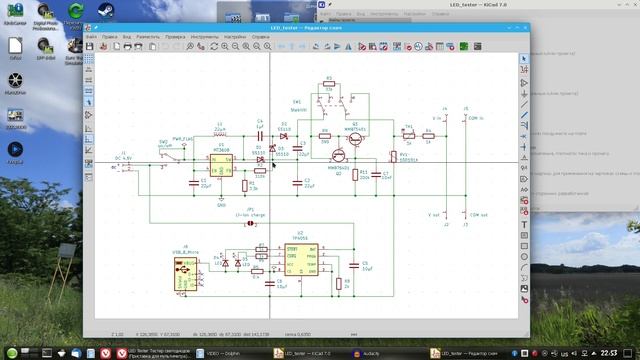Activate zoom to selection tool
The height and width of the screenshot is (360, 640).
pyautogui.click(x=267, y=47)
